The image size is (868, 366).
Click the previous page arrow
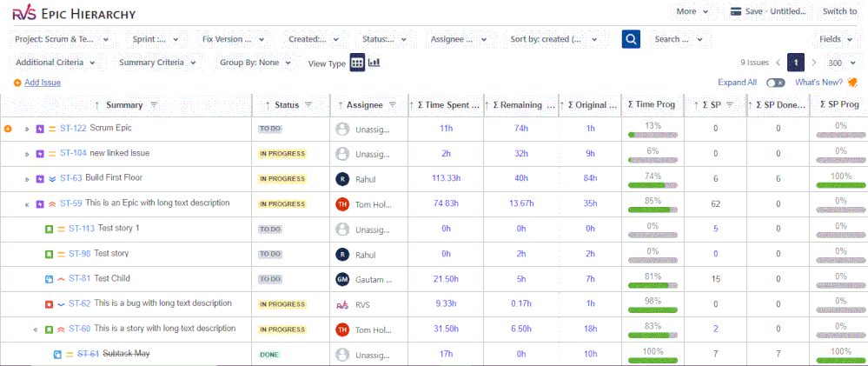pyautogui.click(x=779, y=63)
